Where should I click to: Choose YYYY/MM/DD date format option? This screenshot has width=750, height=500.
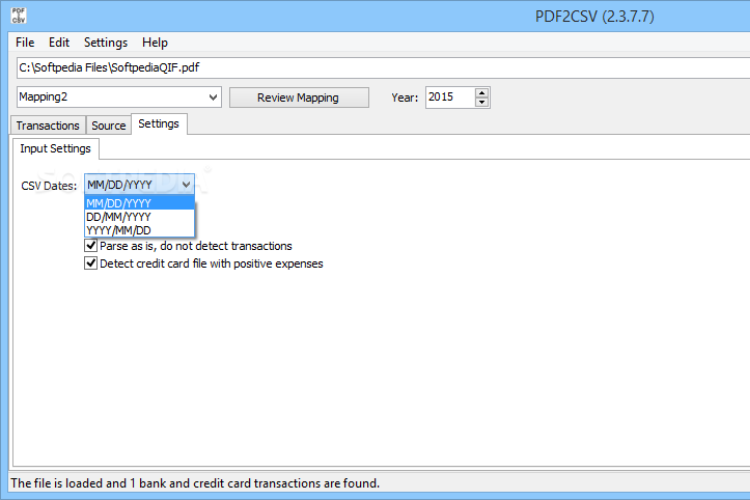tap(140, 230)
